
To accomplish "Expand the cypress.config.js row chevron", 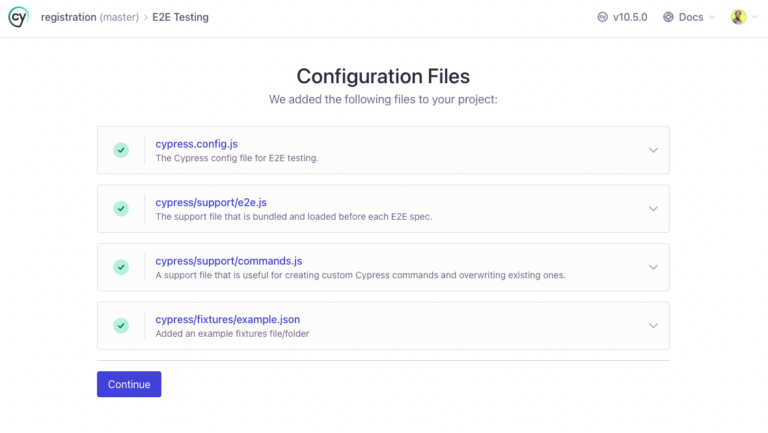I will tap(653, 150).
